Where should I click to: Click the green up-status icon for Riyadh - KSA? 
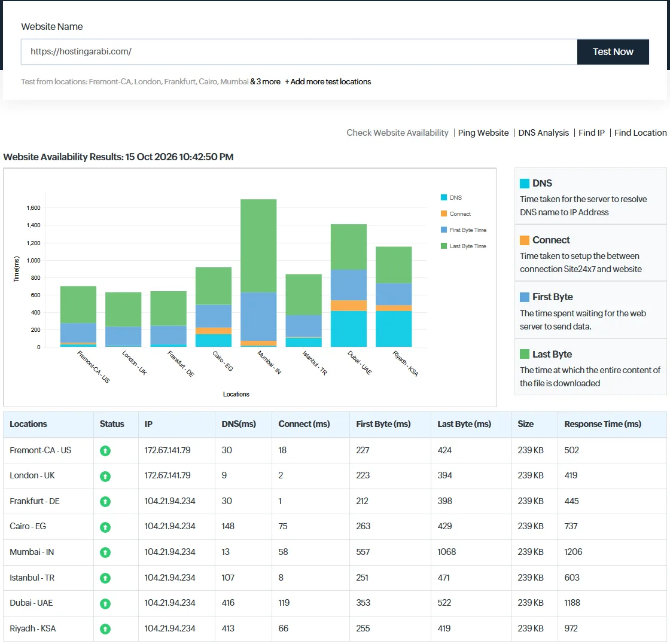point(105,628)
